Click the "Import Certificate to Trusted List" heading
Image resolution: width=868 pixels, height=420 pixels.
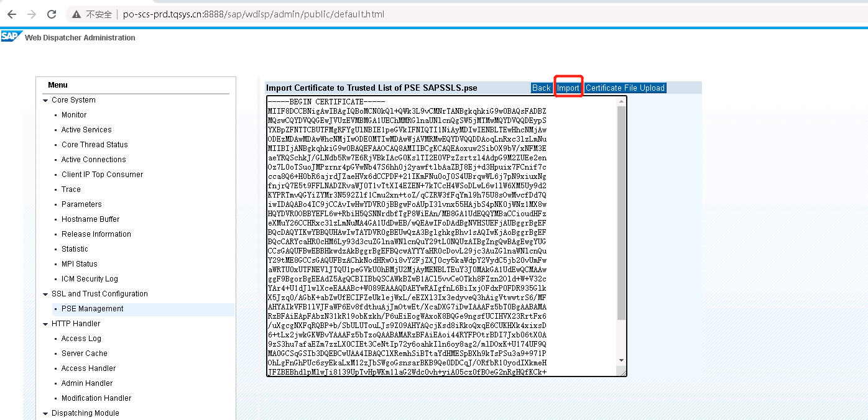pyautogui.click(x=372, y=88)
